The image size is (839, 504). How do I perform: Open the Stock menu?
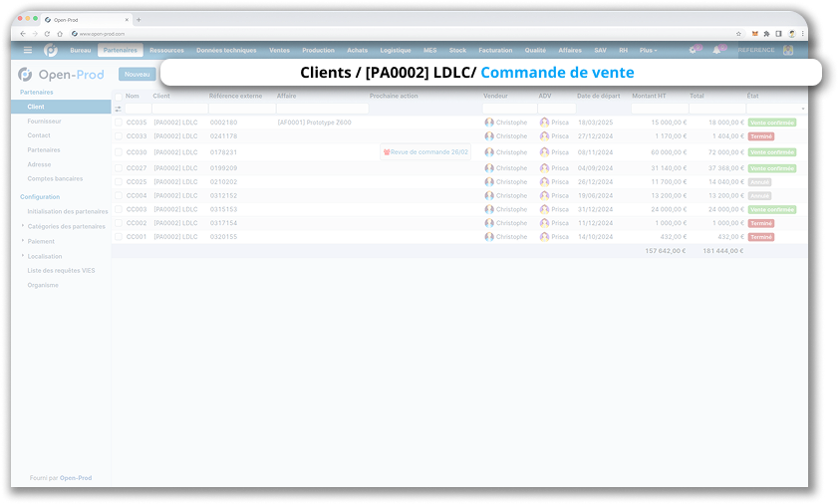point(457,50)
